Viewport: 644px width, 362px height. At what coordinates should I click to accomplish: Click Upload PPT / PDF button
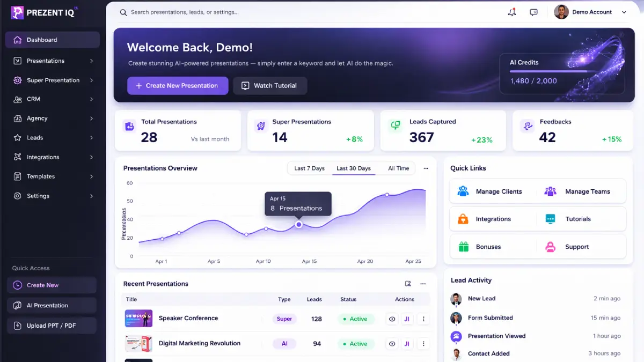point(52,326)
